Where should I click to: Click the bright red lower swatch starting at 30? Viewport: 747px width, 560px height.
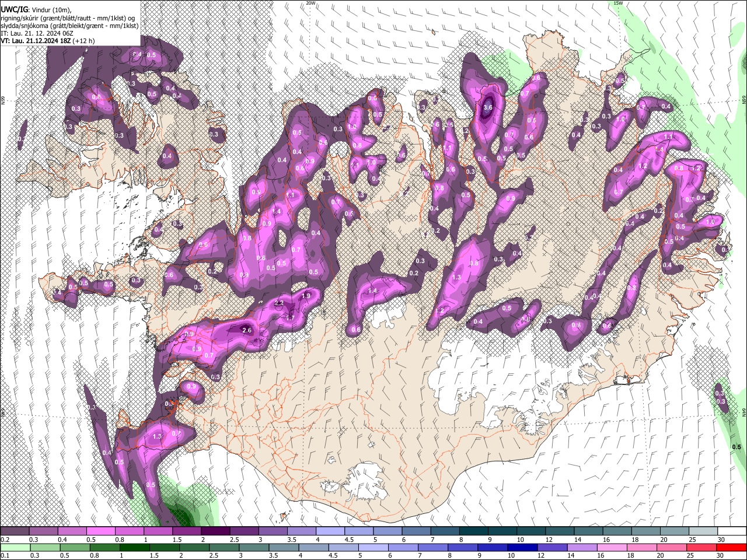coord(732,547)
